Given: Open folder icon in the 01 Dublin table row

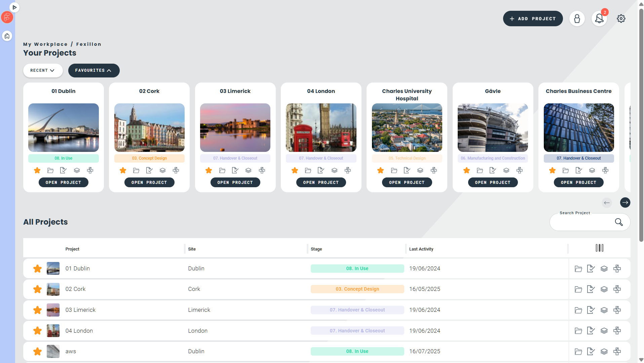Looking at the screenshot, I should (578, 269).
